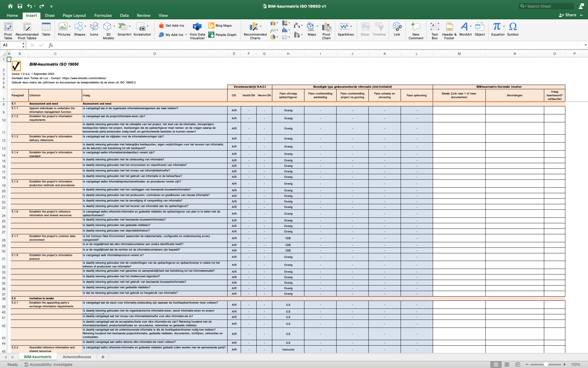The width and height of the screenshot is (588, 368).
Task: Open the Page Layout tab
Action: point(74,15)
